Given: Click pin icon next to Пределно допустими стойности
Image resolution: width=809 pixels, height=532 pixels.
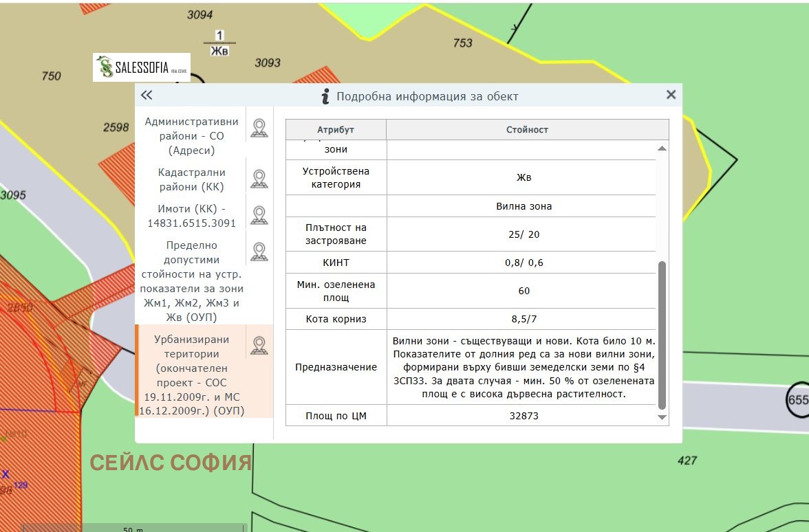Looking at the screenshot, I should (259, 252).
